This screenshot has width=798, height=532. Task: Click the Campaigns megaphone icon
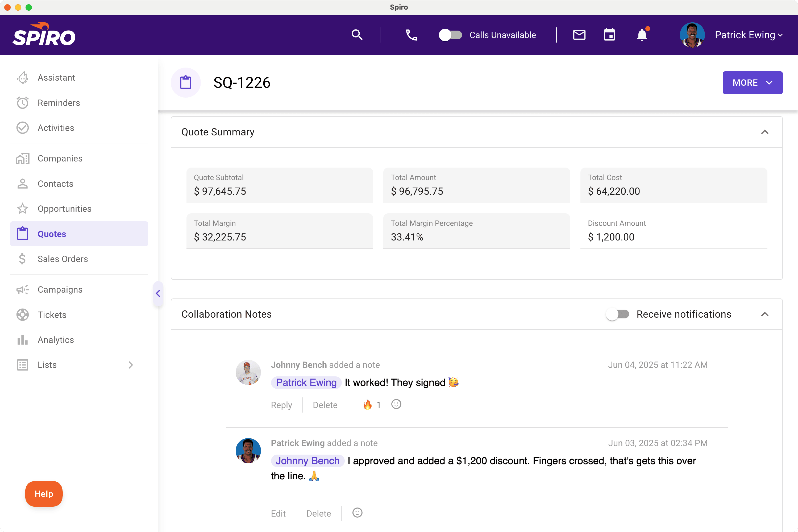point(22,289)
